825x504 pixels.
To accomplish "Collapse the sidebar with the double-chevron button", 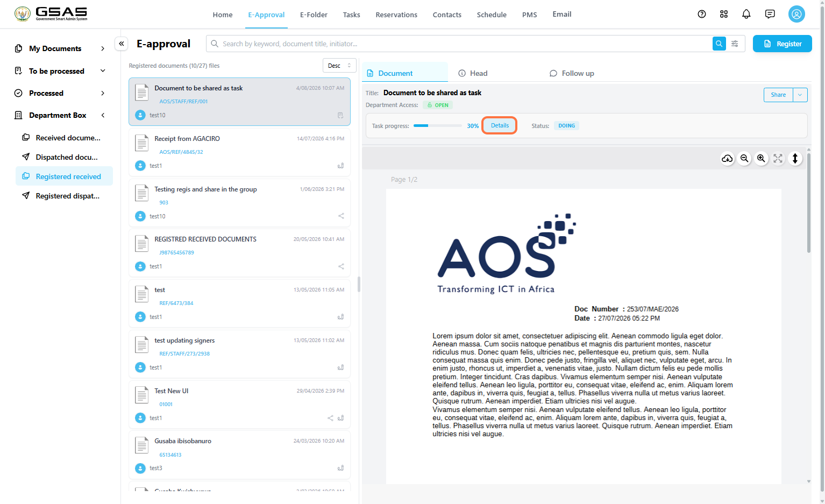I will (122, 44).
